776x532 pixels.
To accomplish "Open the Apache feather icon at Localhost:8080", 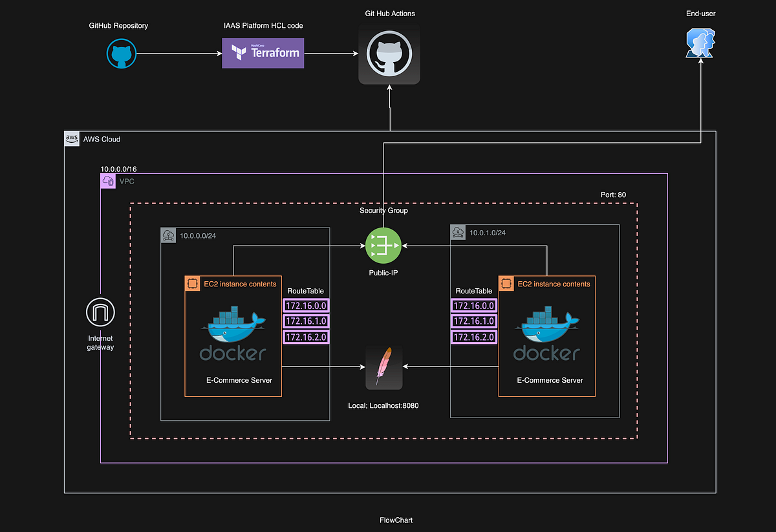I will click(383, 367).
